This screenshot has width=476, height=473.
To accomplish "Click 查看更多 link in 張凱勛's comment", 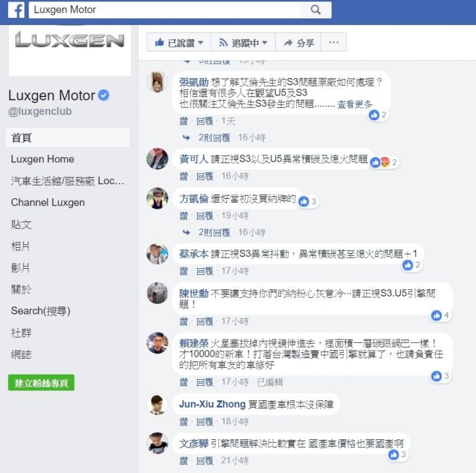I will click(x=354, y=104).
